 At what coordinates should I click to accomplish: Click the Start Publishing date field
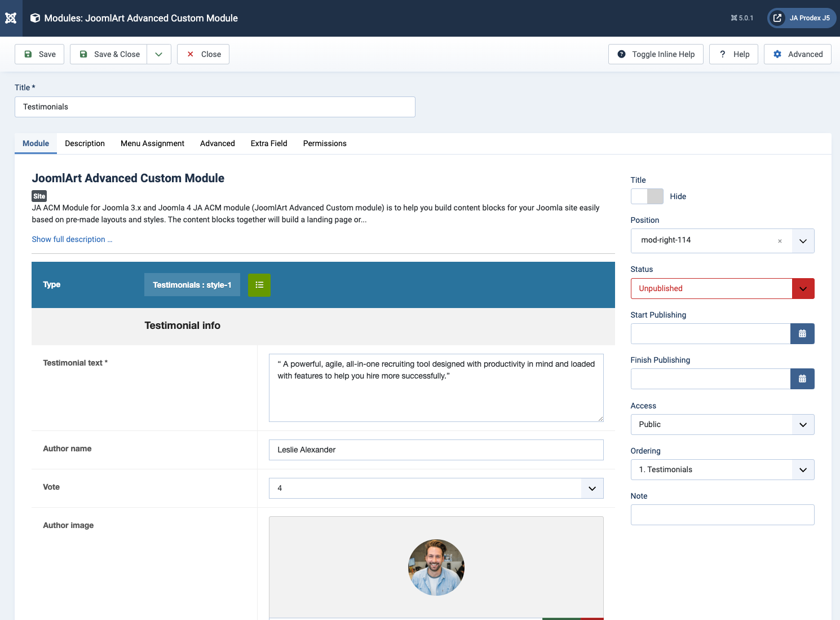[x=710, y=333]
